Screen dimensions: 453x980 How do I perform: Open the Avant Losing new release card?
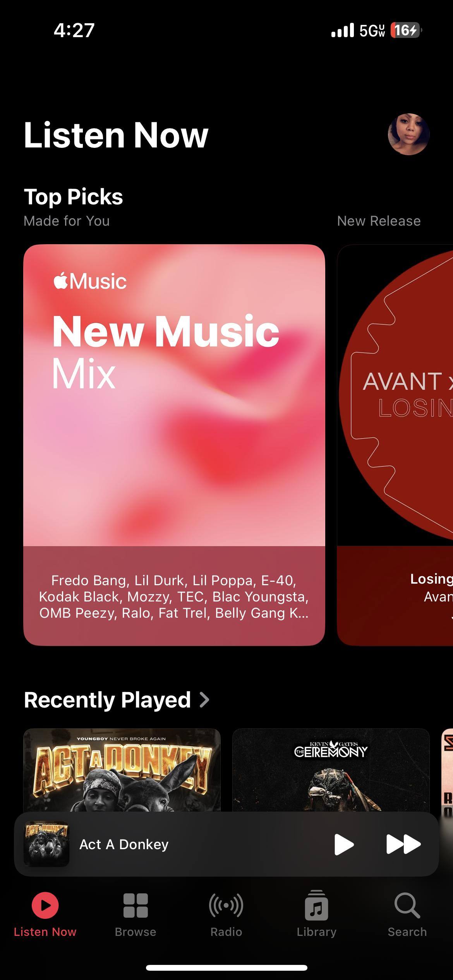395,445
